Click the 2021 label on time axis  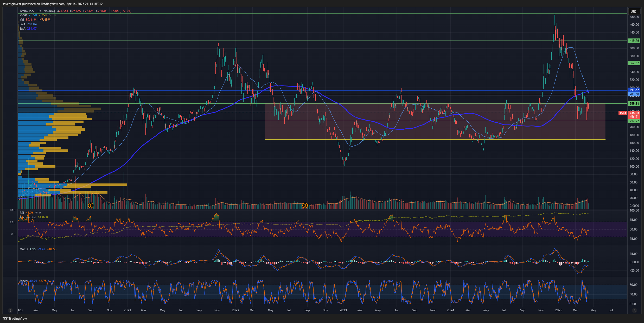click(127, 310)
